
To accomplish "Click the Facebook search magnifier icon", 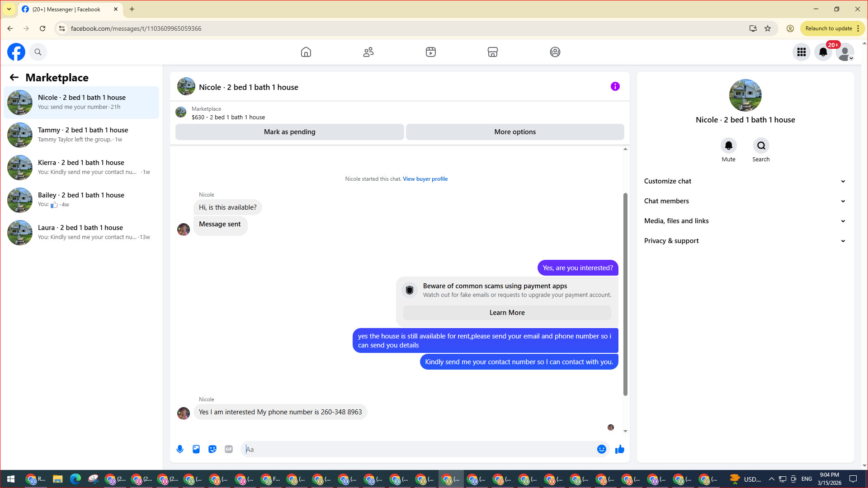I will tap(38, 52).
